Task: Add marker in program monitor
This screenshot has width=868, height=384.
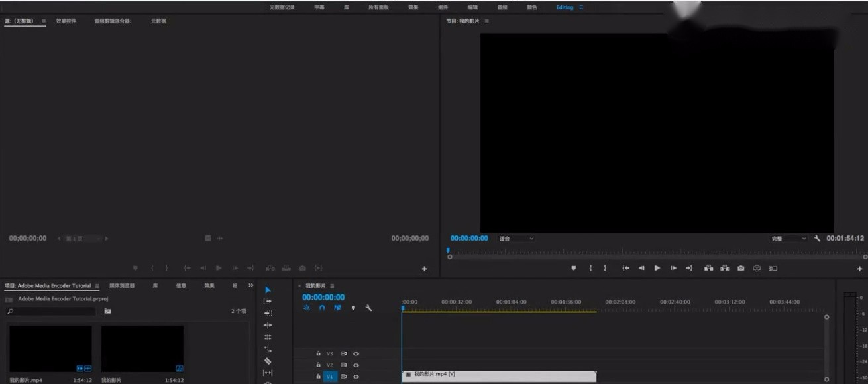Action: [574, 268]
